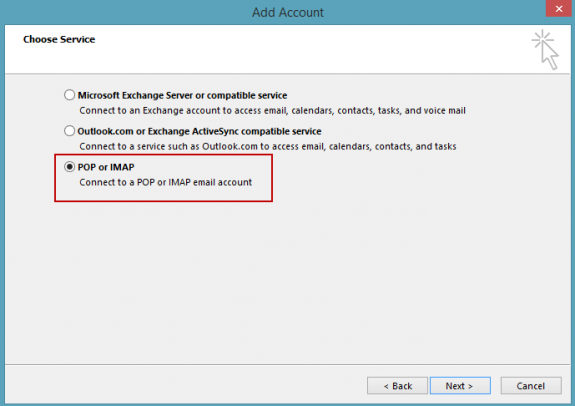
Task: Go back with the '< Back' button
Action: pyautogui.click(x=398, y=386)
